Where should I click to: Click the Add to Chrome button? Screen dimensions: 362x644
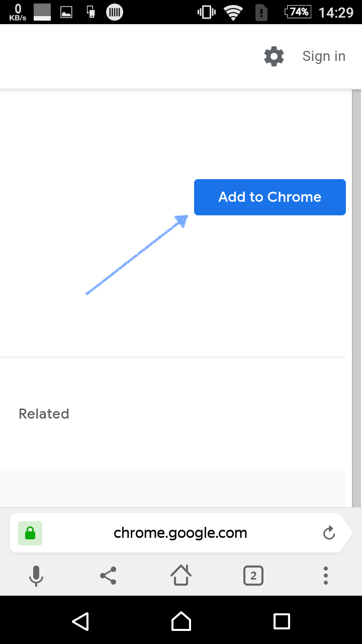pyautogui.click(x=270, y=197)
